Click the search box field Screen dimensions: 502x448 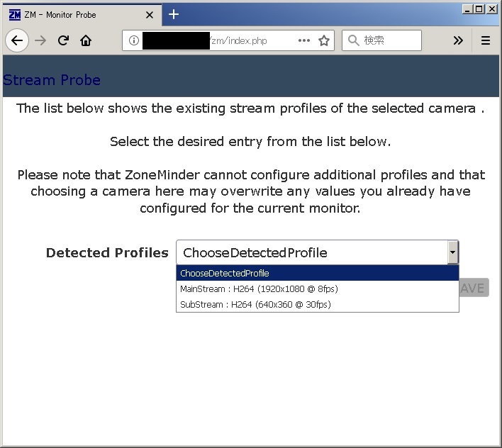(381, 40)
